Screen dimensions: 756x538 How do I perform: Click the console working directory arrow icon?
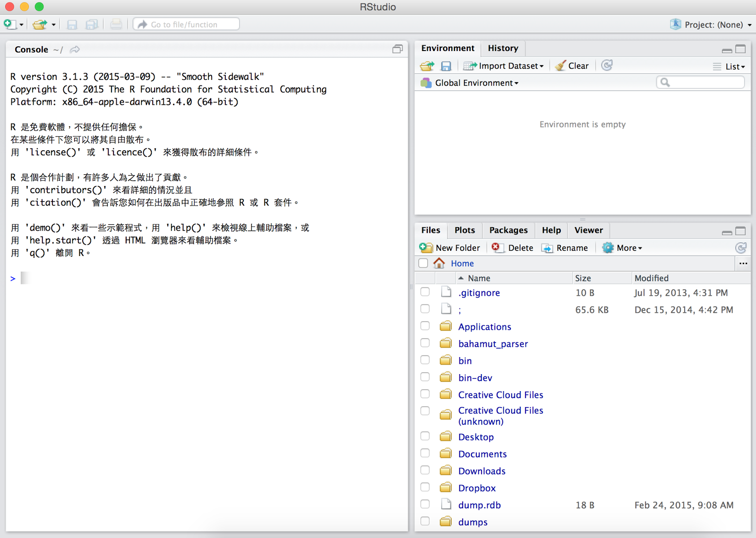tap(75, 50)
